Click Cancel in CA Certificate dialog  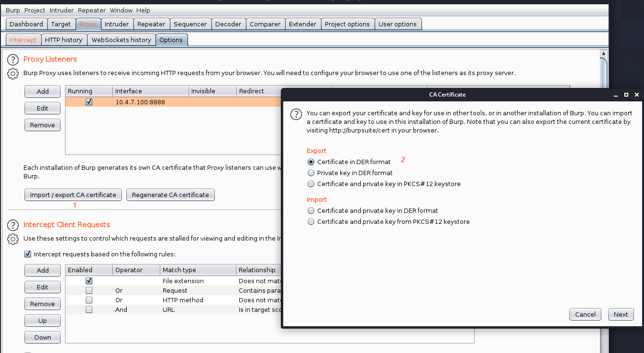point(585,314)
